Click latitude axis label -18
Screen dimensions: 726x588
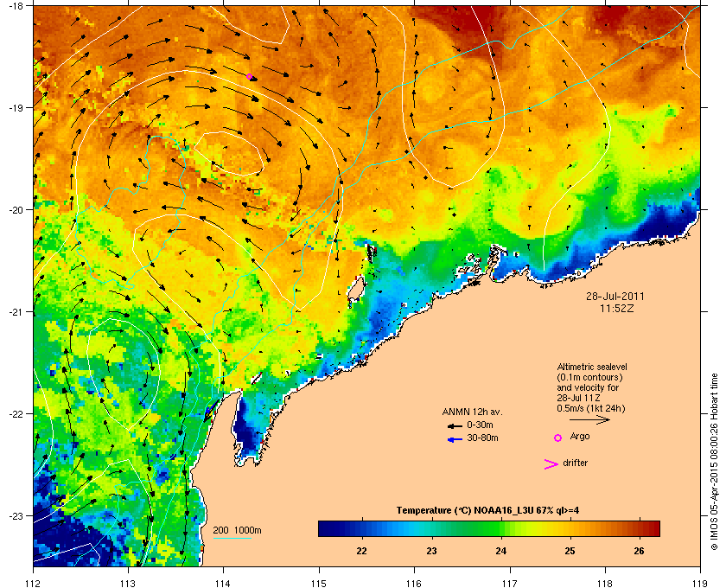click(16, 5)
